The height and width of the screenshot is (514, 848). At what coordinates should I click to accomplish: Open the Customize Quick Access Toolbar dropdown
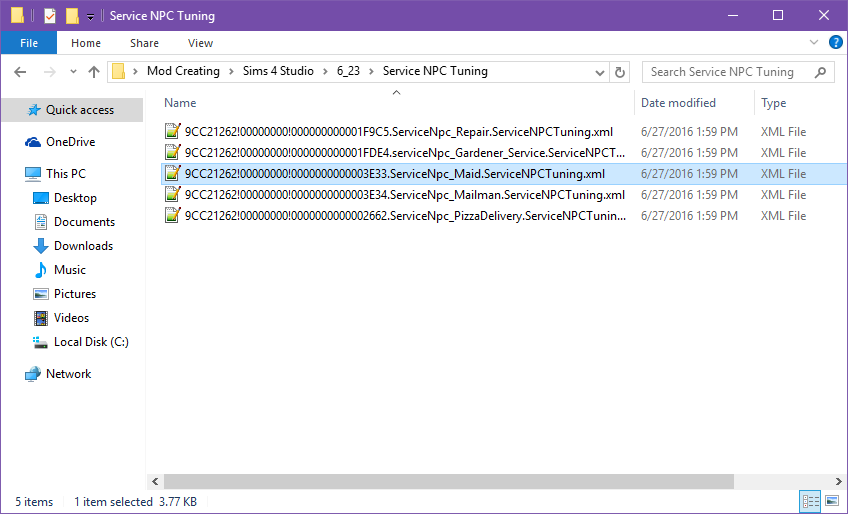(90, 16)
